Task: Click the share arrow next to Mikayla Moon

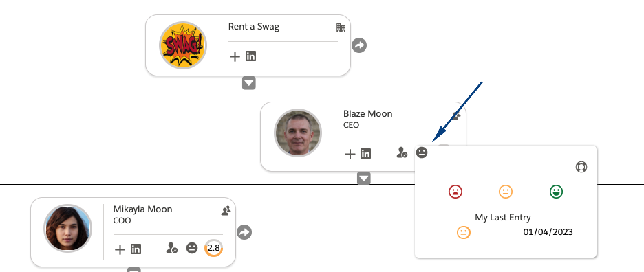Action: pyautogui.click(x=244, y=232)
